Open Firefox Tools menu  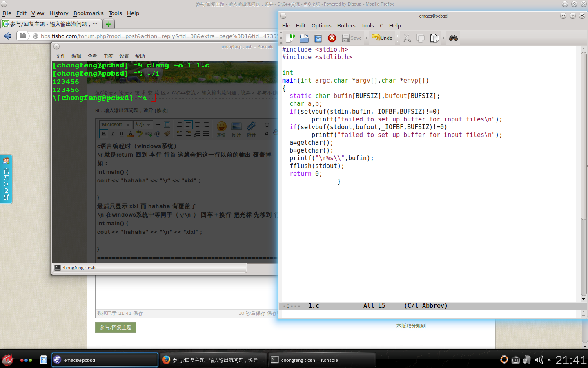pyautogui.click(x=115, y=13)
